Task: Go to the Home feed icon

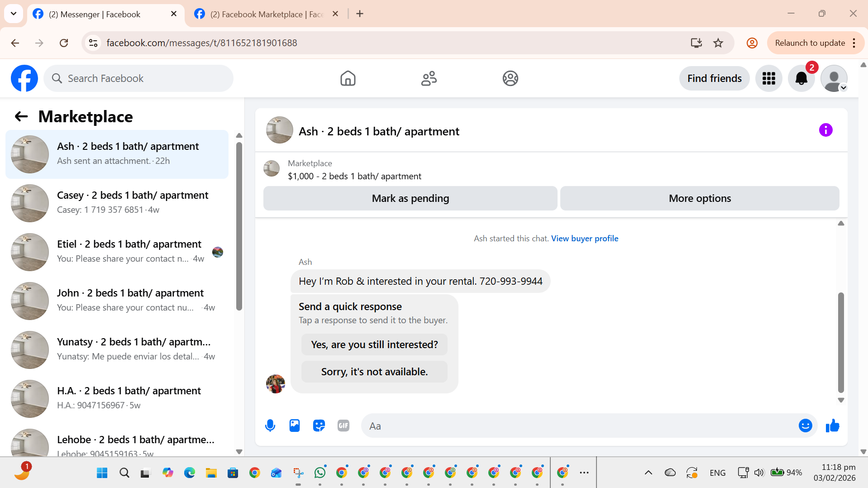Action: coord(348,78)
